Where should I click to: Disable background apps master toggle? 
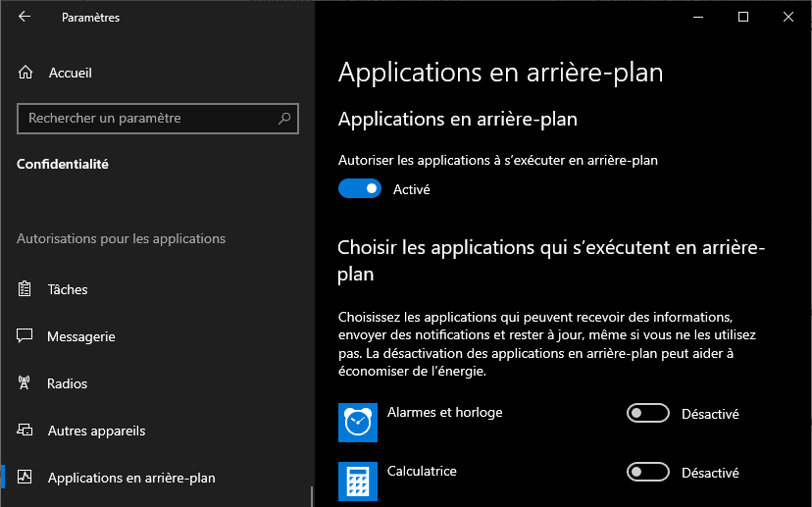point(360,189)
